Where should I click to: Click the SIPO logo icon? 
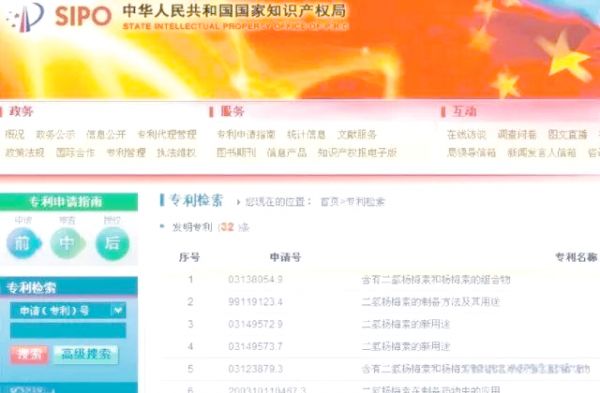(26, 17)
